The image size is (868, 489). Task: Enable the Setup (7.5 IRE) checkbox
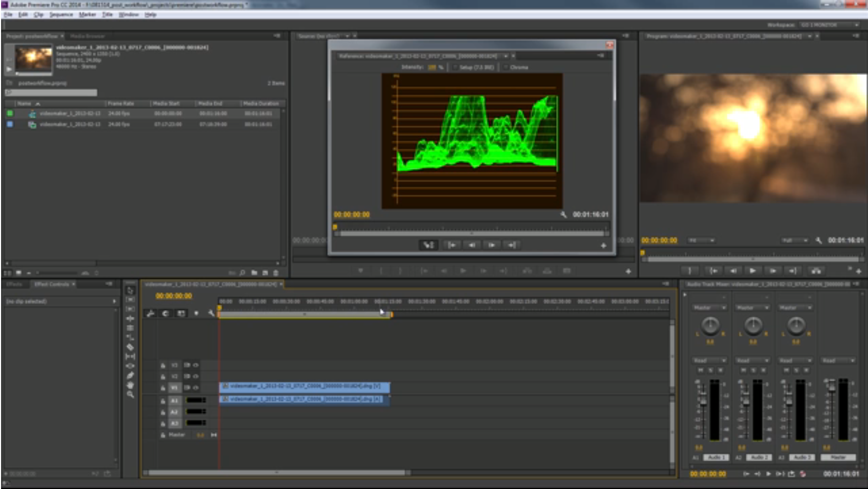point(455,67)
